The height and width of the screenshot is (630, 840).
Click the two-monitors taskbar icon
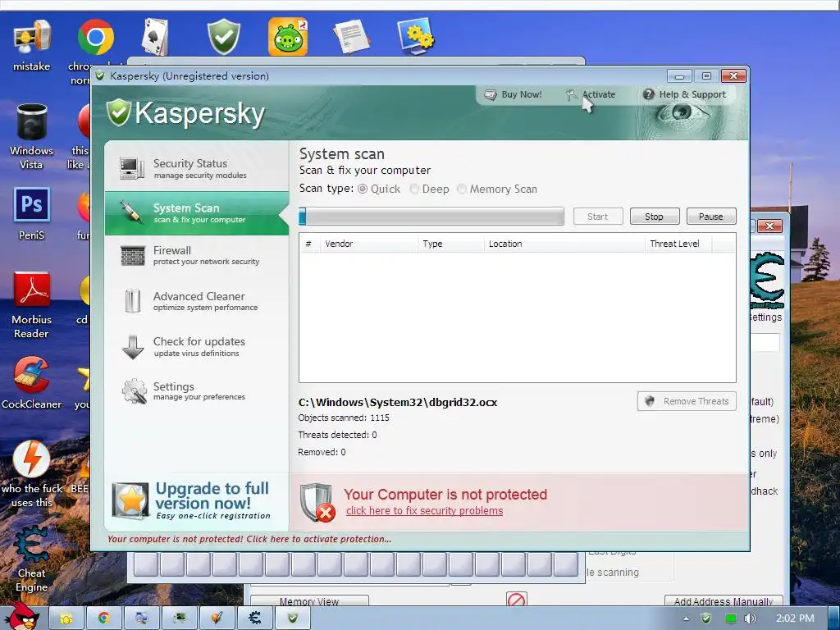point(141,619)
